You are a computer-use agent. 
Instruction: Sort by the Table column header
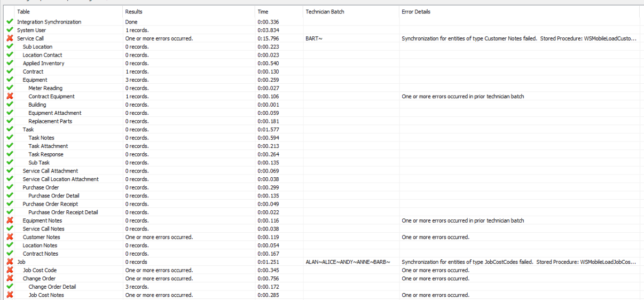coord(23,12)
